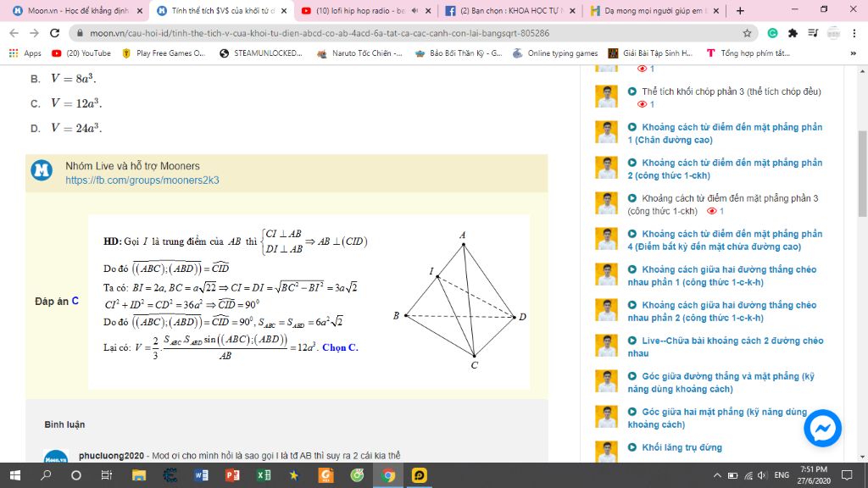Open the Grammarly extension icon
The image size is (868, 488).
(772, 33)
